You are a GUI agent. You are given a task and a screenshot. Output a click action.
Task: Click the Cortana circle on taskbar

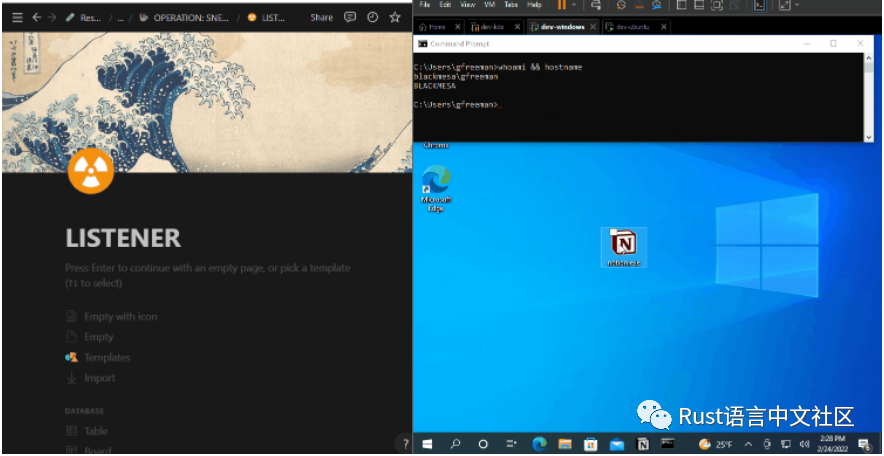(483, 444)
